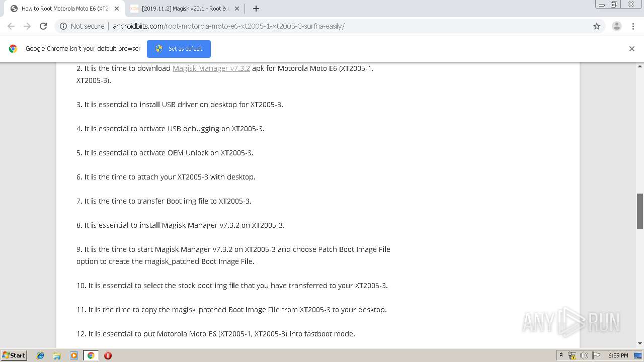
Task: Open Chrome's three-dot menu
Action: click(633, 26)
